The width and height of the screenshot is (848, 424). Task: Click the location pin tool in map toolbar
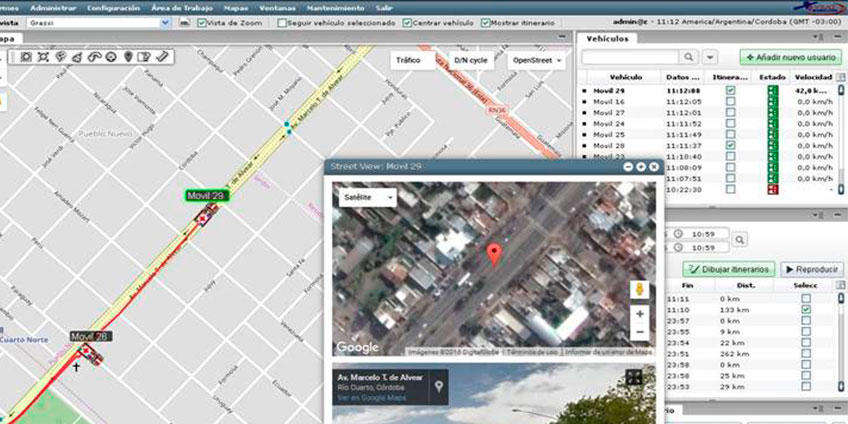pos(128,57)
